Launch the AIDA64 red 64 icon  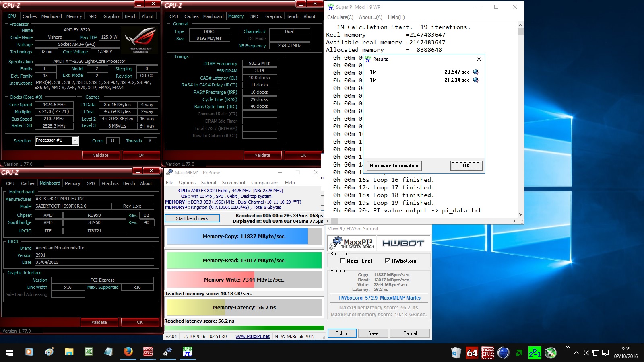point(472,353)
